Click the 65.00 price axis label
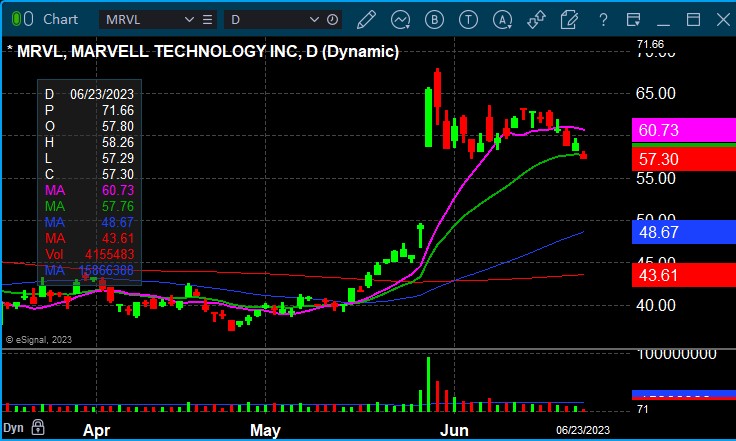Viewport: 736px width, 441px height. [x=655, y=93]
